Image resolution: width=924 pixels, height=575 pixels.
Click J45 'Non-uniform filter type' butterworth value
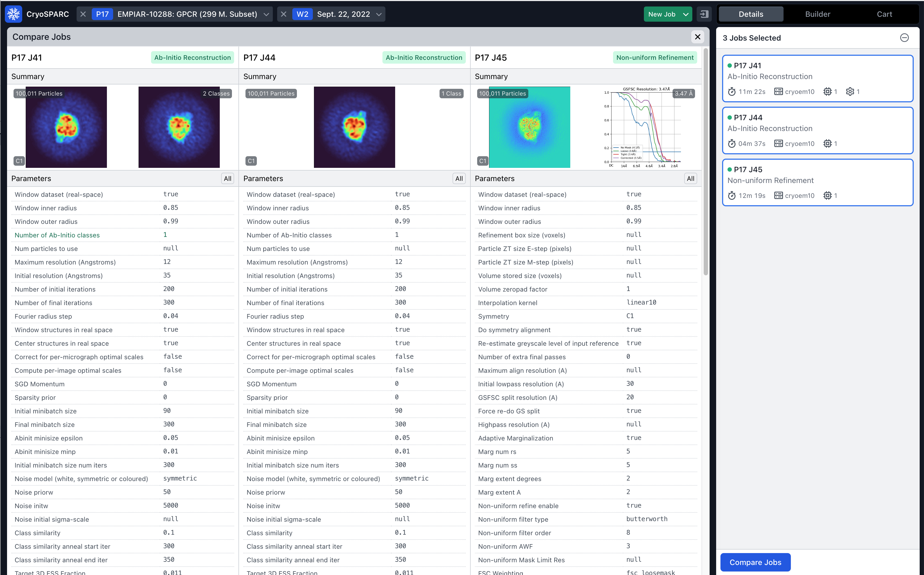point(647,519)
